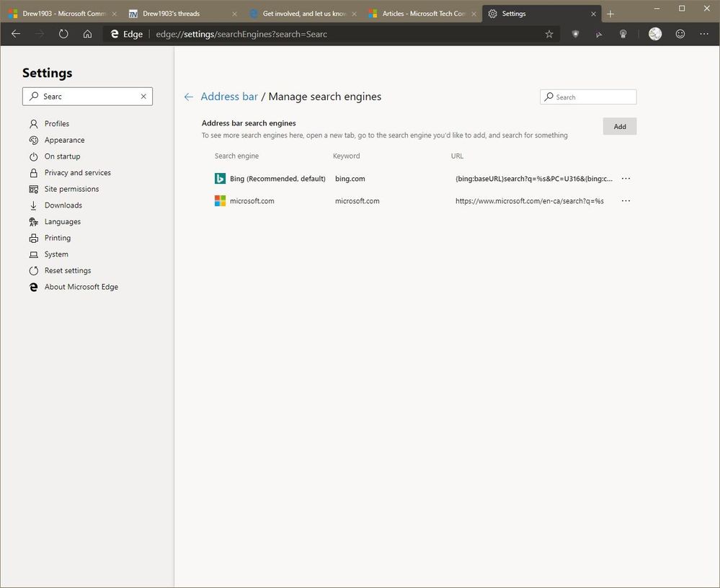Screen dimensions: 720x588
Task: Click the Keyword column header
Action: coord(346,156)
